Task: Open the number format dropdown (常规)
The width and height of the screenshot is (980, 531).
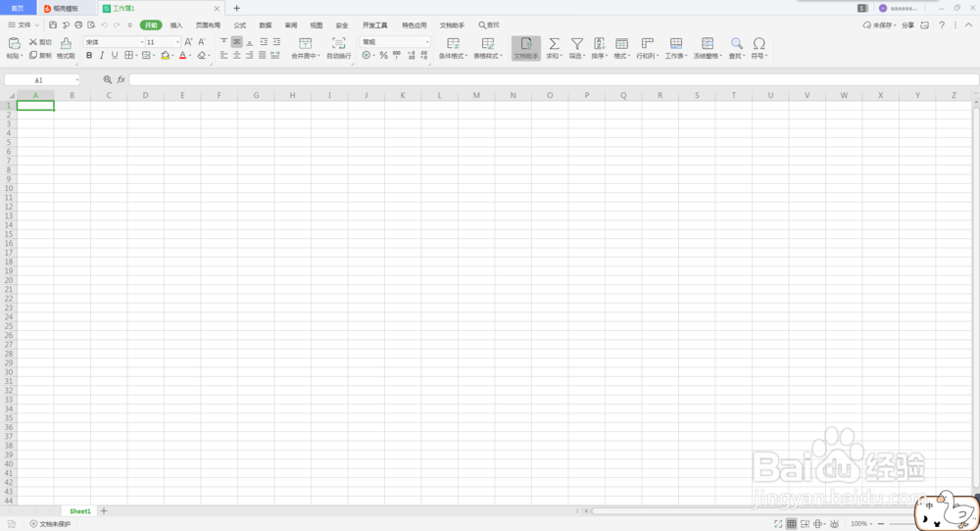Action: (427, 42)
